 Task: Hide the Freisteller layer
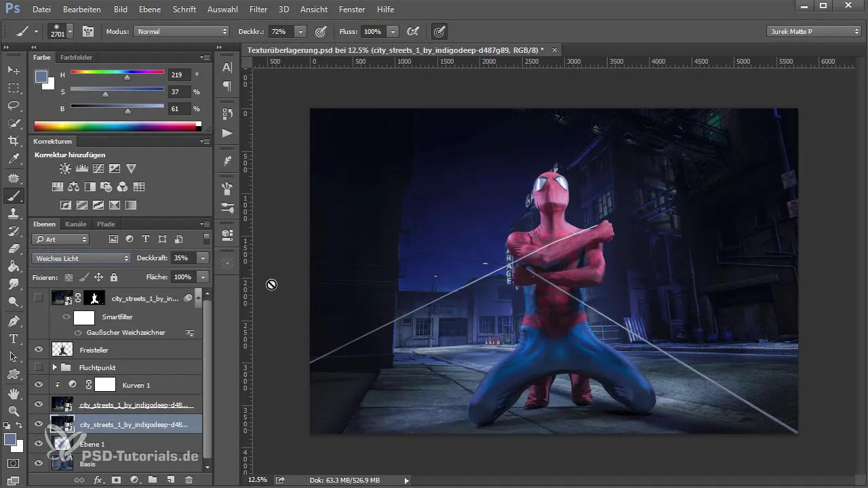[x=39, y=350]
